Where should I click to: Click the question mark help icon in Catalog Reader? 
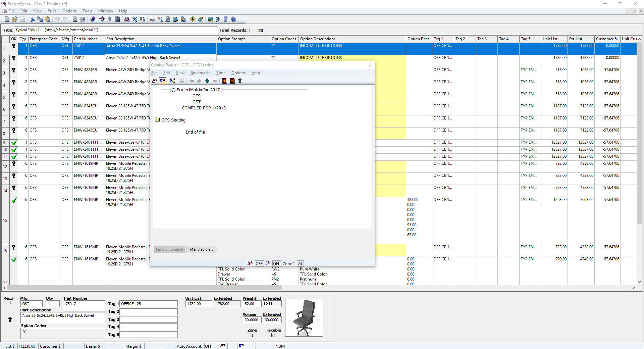pos(240,81)
